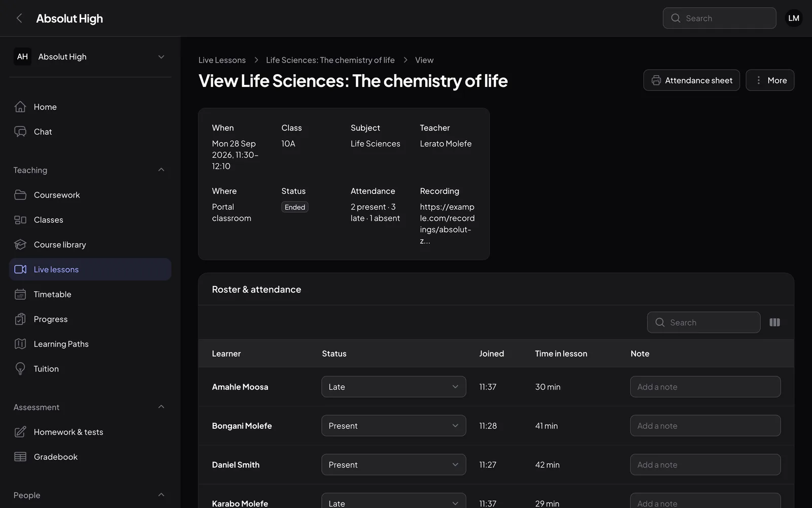Collapse the Teaching sidebar section

pos(161,170)
